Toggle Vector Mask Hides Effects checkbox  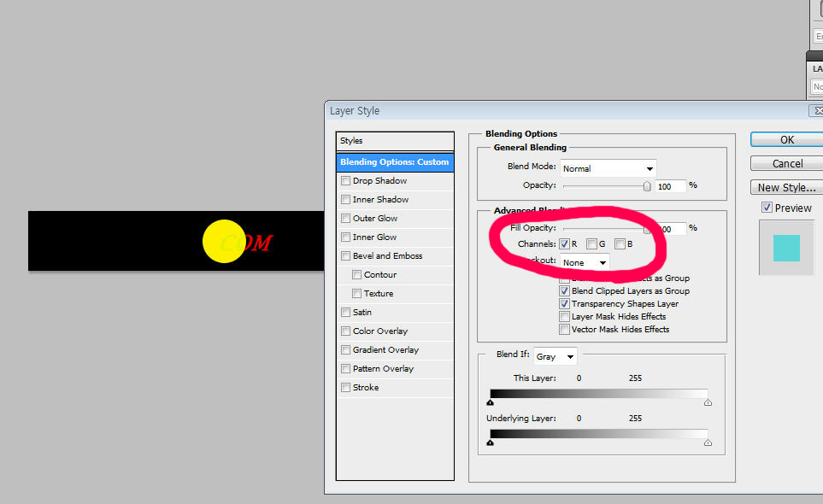[564, 330]
